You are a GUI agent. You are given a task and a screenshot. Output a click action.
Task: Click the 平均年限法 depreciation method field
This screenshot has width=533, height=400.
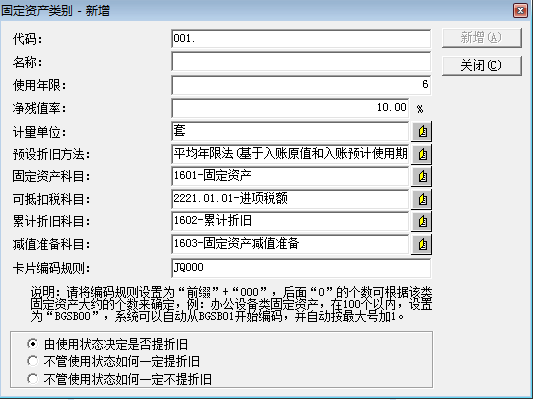[290, 154]
